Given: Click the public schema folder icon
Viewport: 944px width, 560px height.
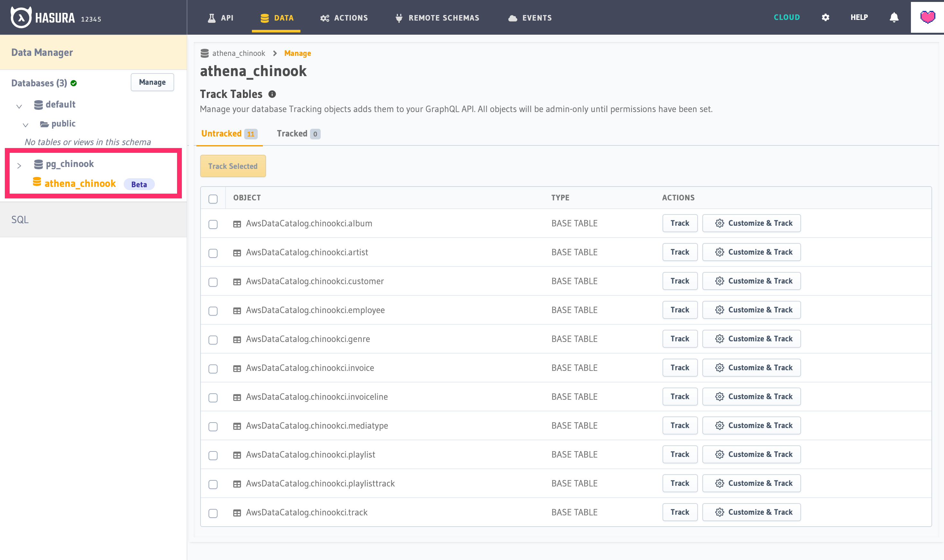Looking at the screenshot, I should coord(44,124).
